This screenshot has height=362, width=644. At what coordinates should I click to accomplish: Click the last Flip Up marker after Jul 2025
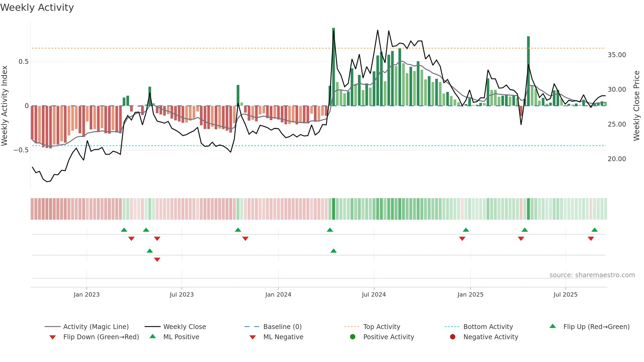(595, 230)
